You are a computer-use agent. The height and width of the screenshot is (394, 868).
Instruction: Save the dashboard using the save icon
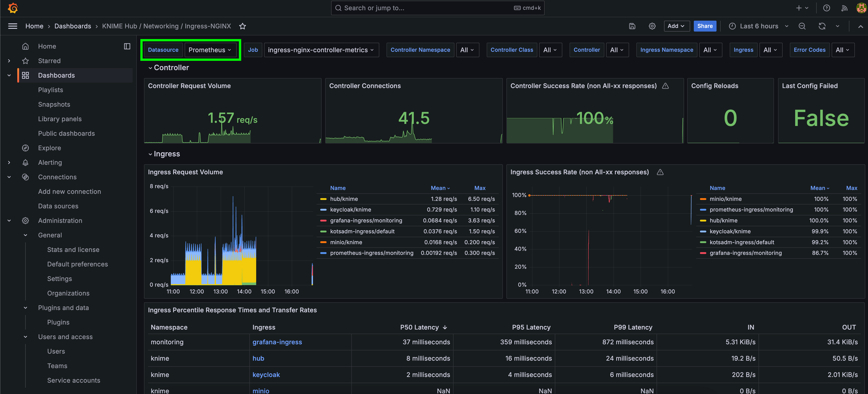[632, 26]
